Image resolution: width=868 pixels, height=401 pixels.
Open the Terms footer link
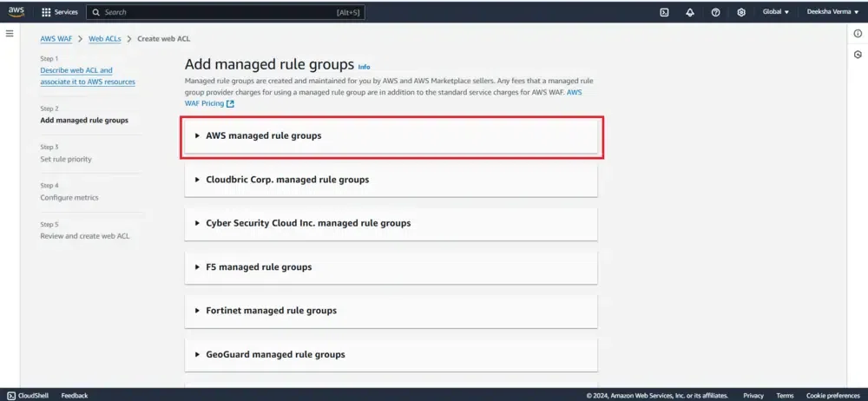coord(785,396)
